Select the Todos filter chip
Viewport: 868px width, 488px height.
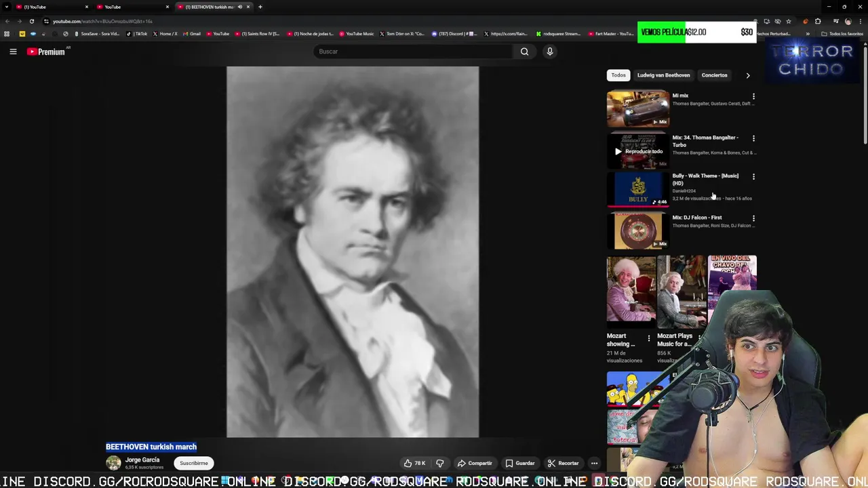point(618,75)
